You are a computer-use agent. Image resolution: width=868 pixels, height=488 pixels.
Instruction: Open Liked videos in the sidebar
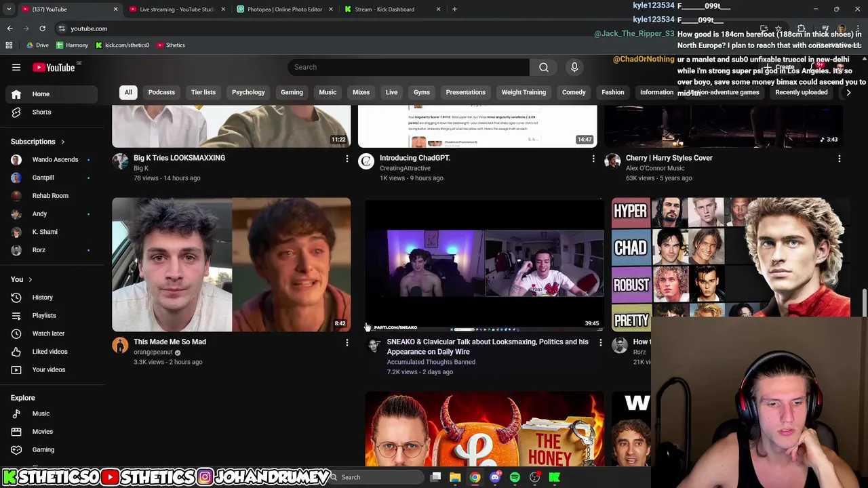coord(52,351)
